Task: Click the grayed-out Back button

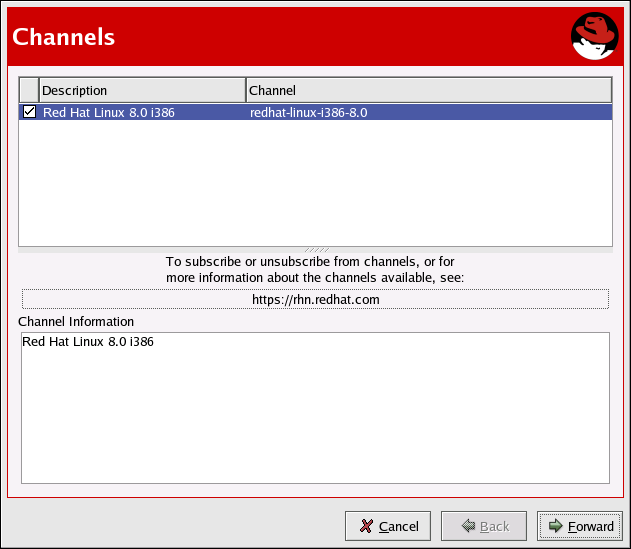Action: coord(484,526)
